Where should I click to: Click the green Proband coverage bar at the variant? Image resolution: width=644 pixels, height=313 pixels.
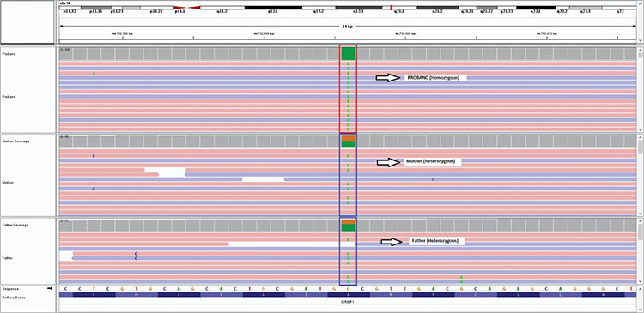pyautogui.click(x=348, y=54)
